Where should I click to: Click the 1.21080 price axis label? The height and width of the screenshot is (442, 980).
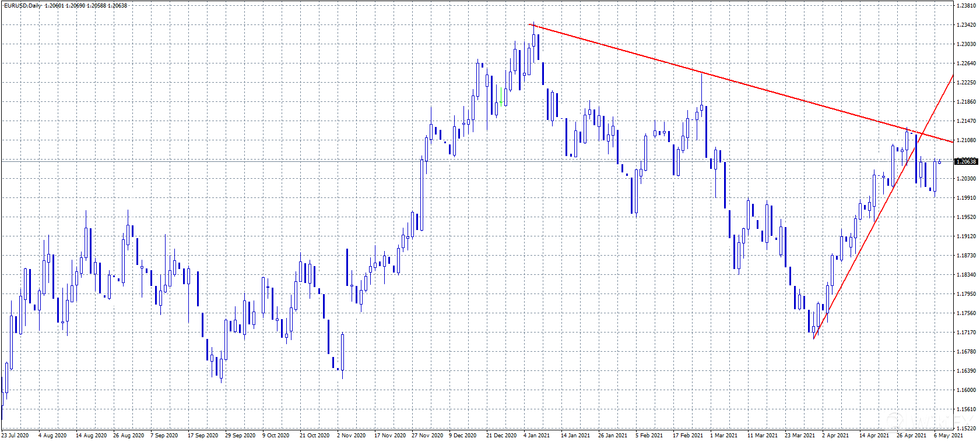(966, 140)
